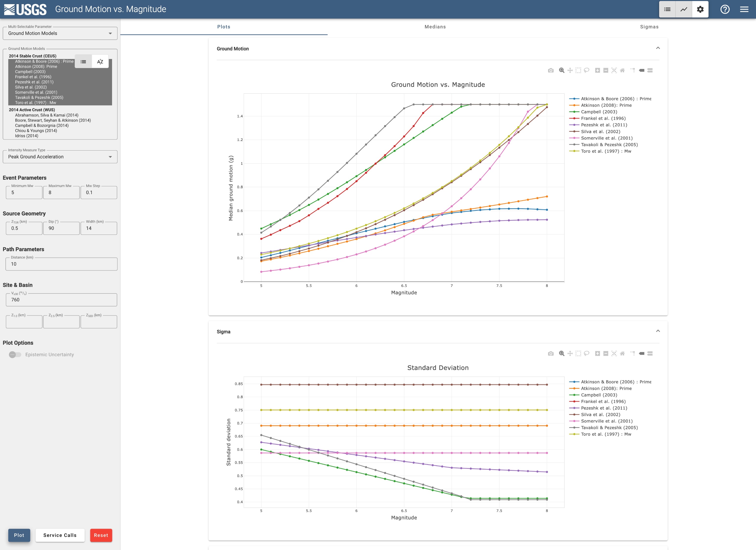756x550 pixels.
Task: Toggle spike lines in Standard Deviation plot
Action: coord(633,353)
